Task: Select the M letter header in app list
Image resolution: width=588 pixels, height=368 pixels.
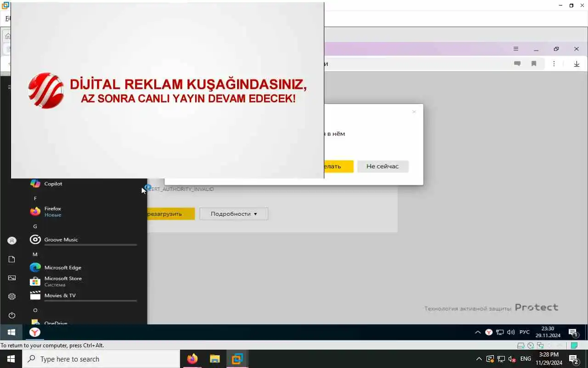Action: (35, 254)
